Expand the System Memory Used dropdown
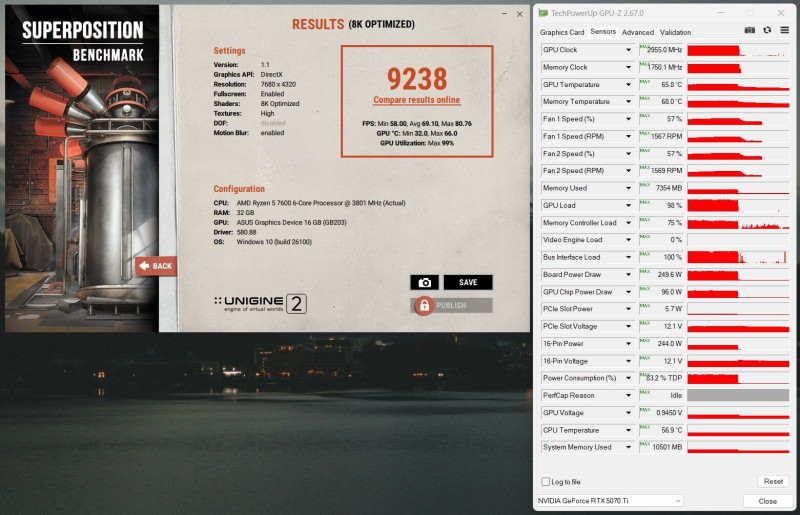Viewport: 800px width, 515px height. pyautogui.click(x=628, y=447)
